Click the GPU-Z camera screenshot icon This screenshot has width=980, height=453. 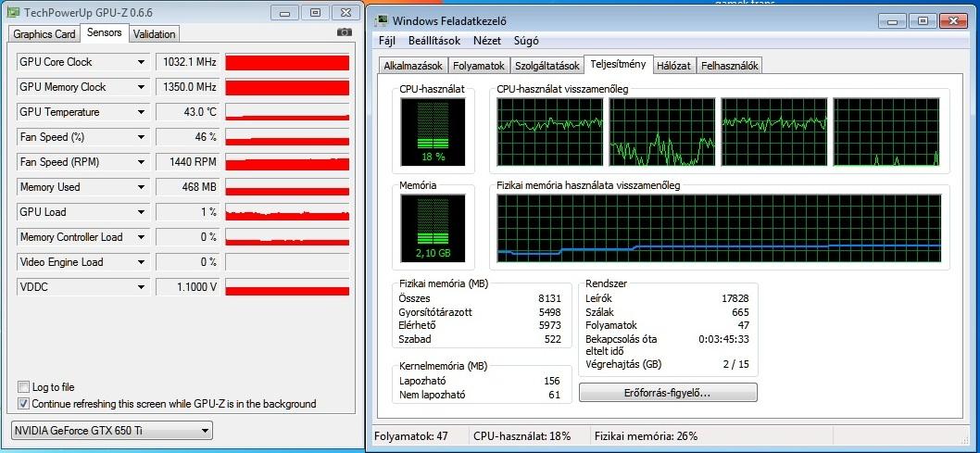pyautogui.click(x=344, y=31)
